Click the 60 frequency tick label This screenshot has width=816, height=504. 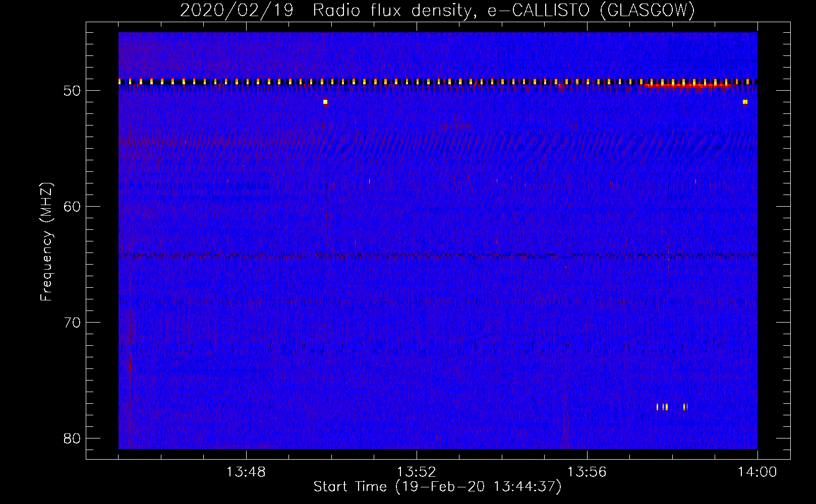(x=73, y=207)
